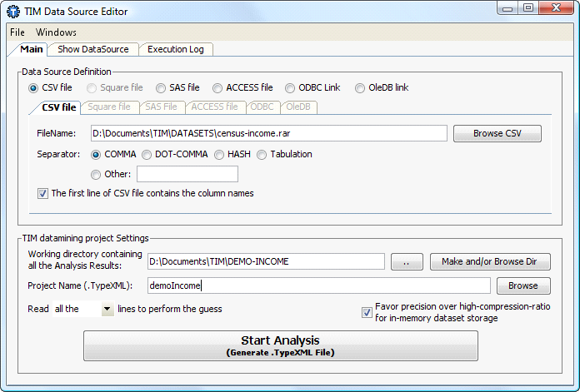Open the File menu
The width and height of the screenshot is (580, 392).
pyautogui.click(x=17, y=32)
